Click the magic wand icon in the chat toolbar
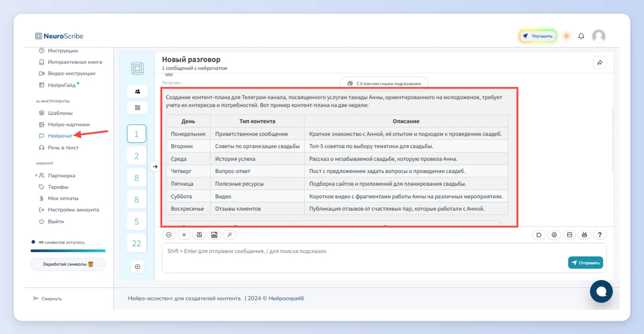 tap(229, 235)
